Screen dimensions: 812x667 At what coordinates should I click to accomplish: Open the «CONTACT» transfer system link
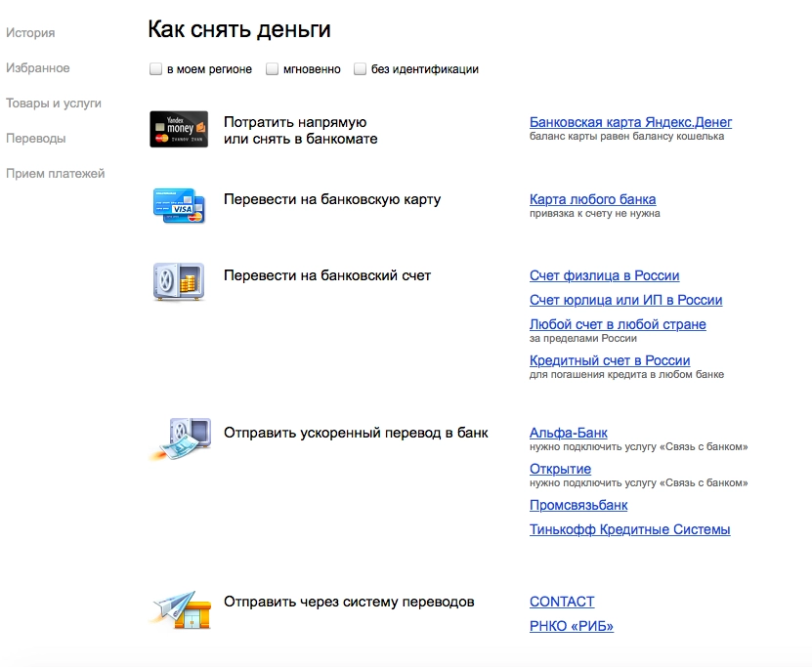click(x=562, y=602)
